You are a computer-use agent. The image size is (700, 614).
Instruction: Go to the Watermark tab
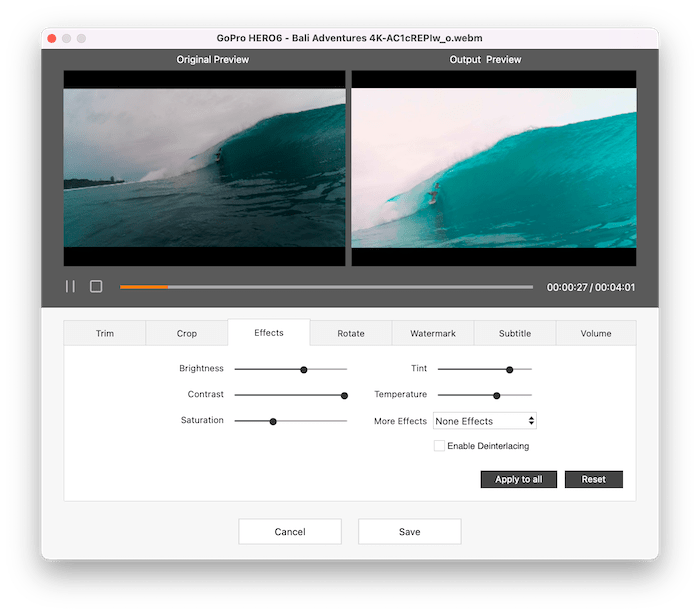(433, 333)
